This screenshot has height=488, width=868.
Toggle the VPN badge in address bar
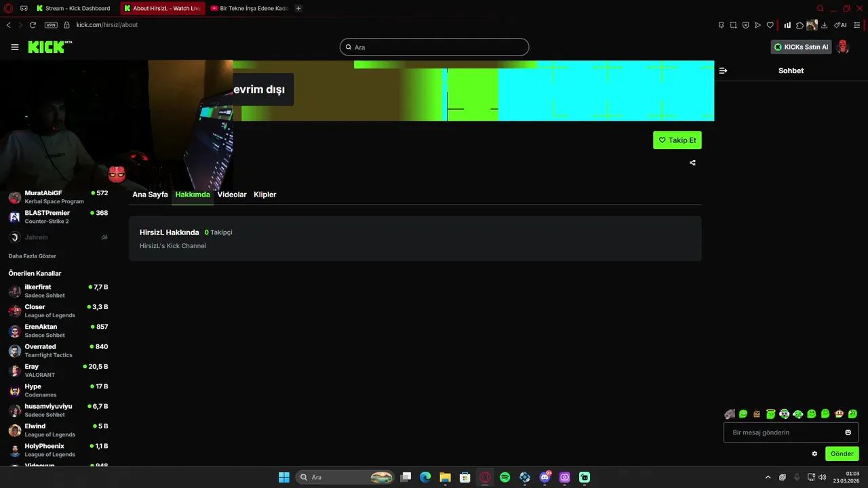point(51,25)
